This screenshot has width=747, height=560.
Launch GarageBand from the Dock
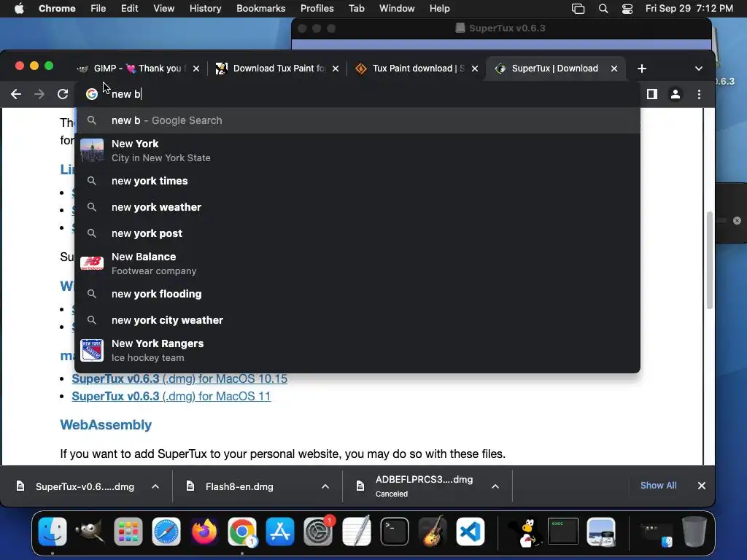coord(432,532)
